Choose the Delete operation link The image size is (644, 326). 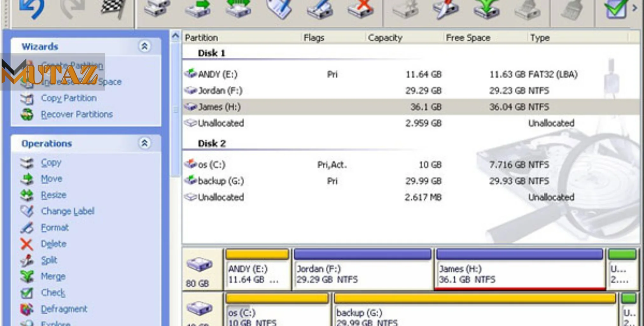coord(53,244)
